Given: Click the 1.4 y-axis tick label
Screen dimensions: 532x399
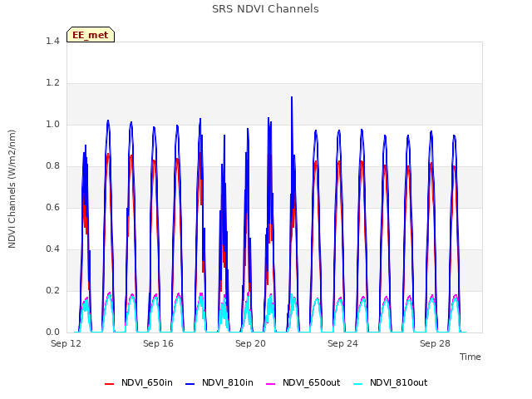Looking at the screenshot, I should click(52, 42).
